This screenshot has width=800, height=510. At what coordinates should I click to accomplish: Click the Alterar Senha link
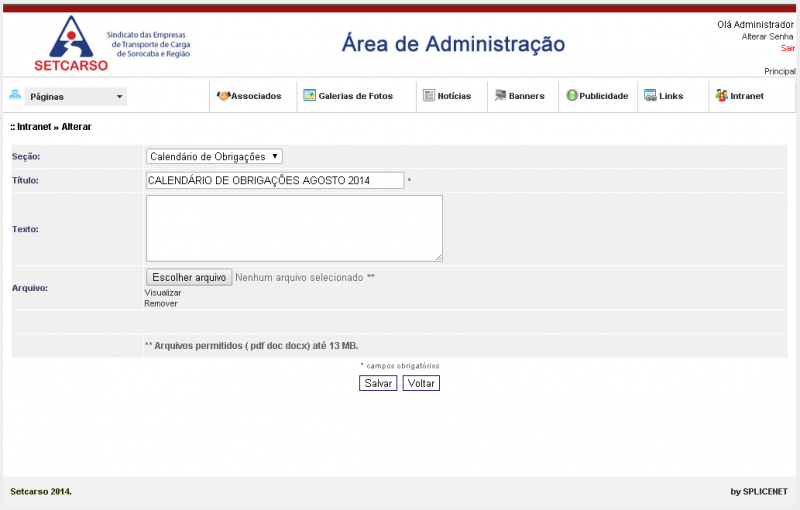pyautogui.click(x=767, y=37)
